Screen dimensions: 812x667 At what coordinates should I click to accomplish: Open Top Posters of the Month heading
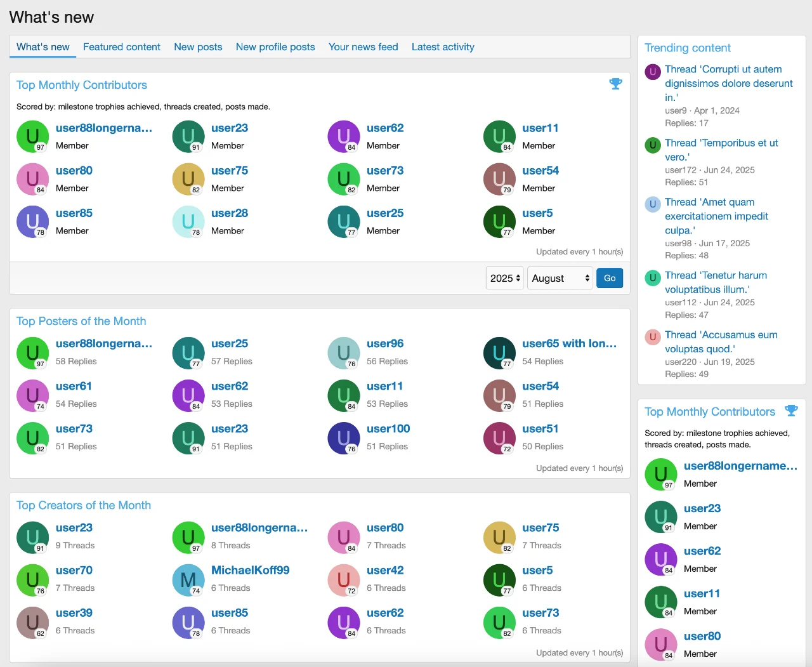point(81,321)
